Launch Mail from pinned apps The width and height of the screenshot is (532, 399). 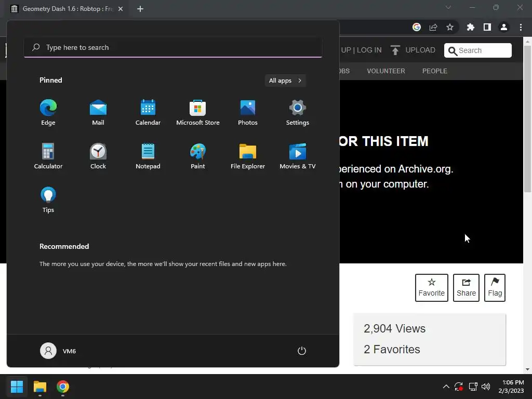98,113
